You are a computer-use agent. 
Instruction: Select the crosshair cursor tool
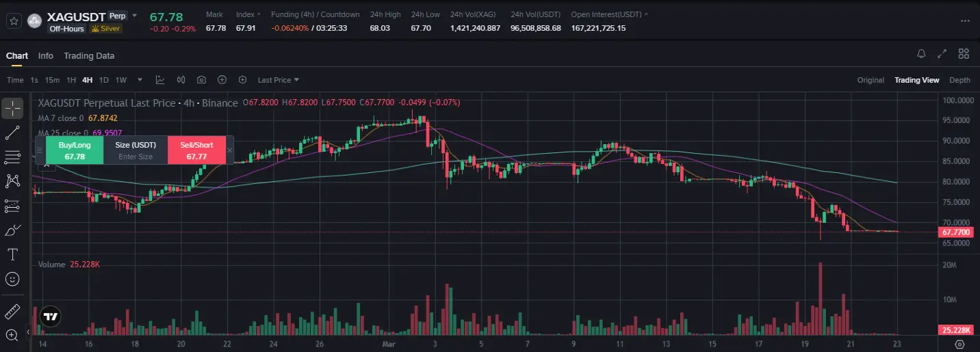pyautogui.click(x=12, y=108)
